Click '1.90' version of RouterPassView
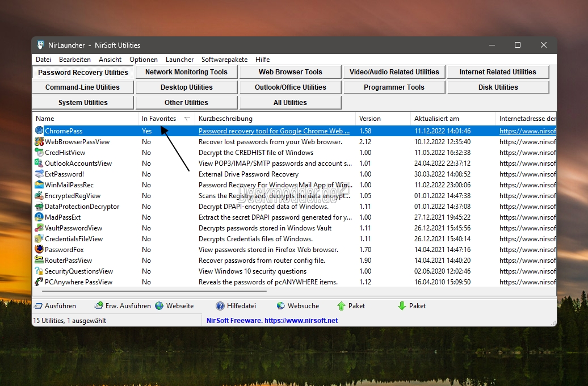 (x=365, y=261)
